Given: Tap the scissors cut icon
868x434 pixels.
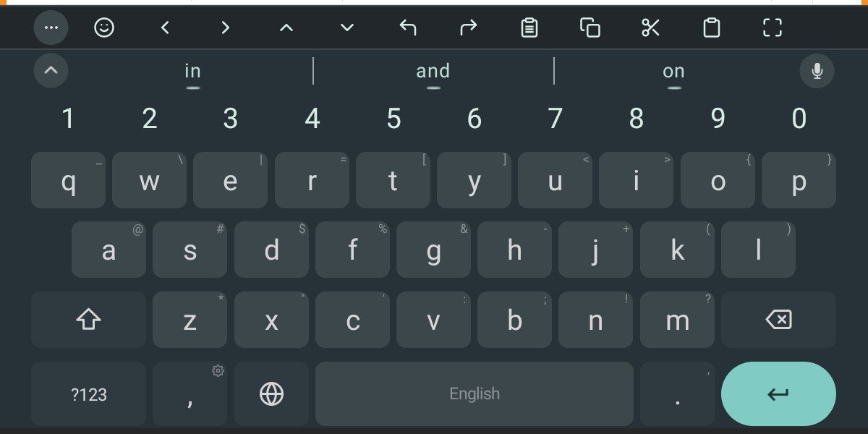Looking at the screenshot, I should point(651,28).
